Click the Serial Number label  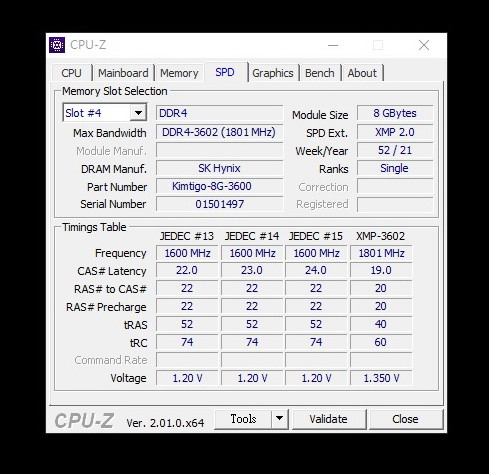tap(113, 204)
